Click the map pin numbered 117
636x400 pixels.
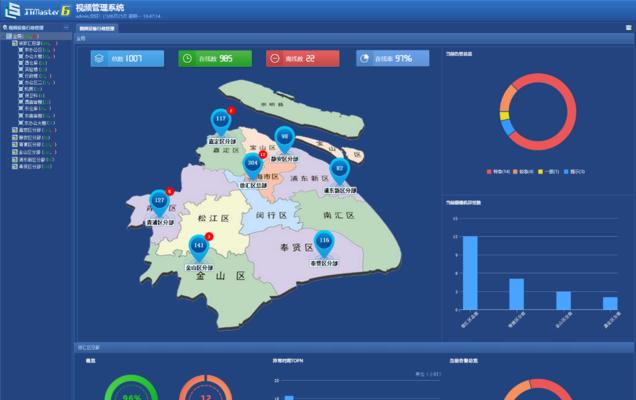pos(220,120)
